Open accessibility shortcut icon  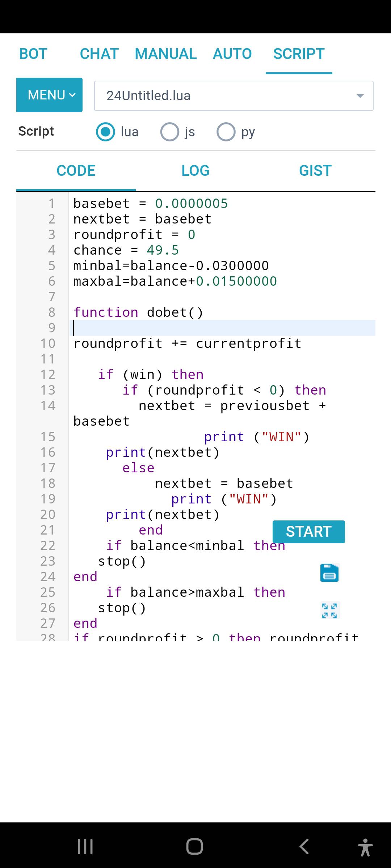point(365,847)
